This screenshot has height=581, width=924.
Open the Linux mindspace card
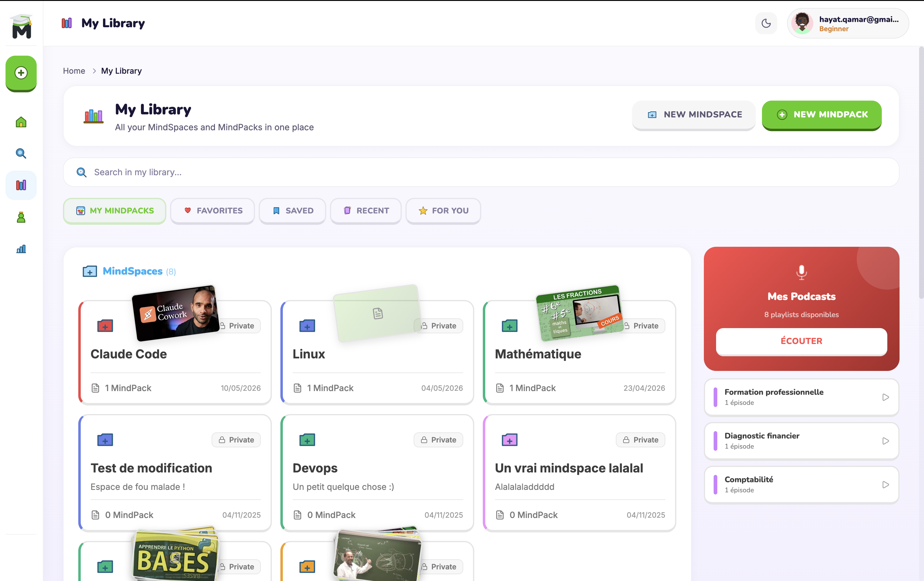pyautogui.click(x=377, y=352)
